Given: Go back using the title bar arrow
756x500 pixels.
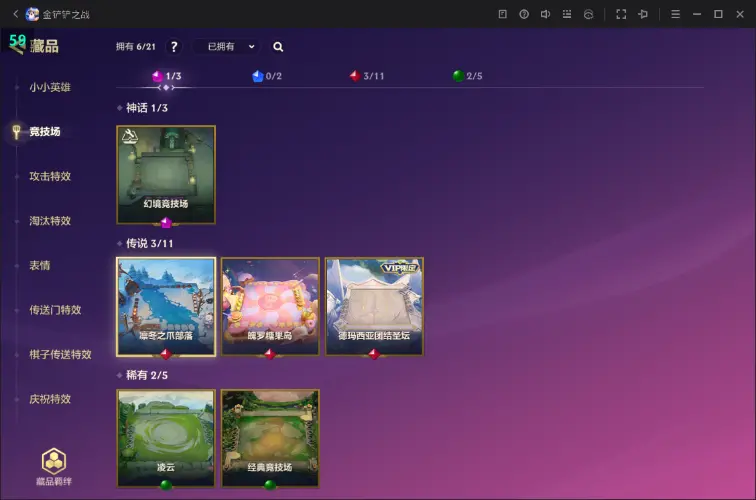Looking at the screenshot, I should [x=15, y=14].
